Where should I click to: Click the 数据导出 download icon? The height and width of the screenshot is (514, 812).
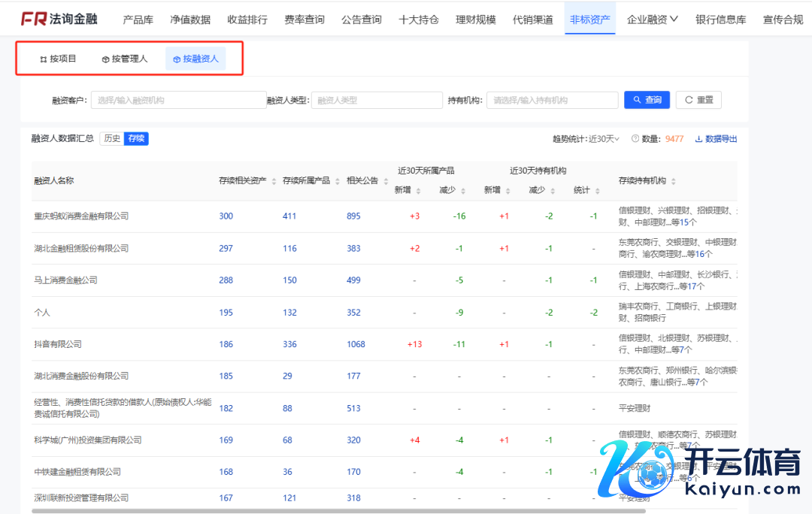(x=698, y=139)
